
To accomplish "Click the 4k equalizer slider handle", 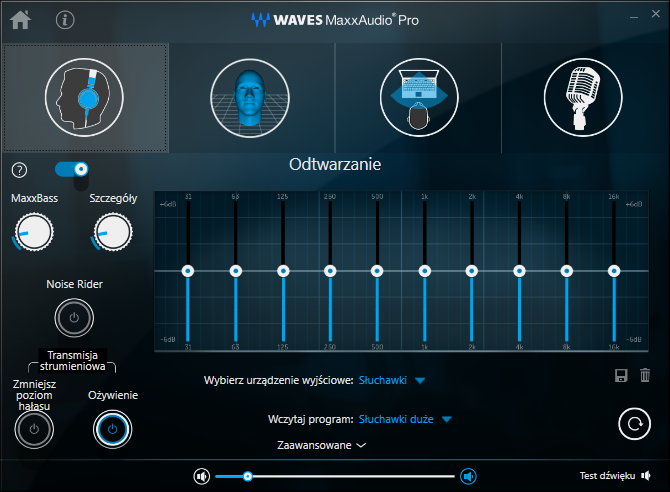I will click(519, 271).
